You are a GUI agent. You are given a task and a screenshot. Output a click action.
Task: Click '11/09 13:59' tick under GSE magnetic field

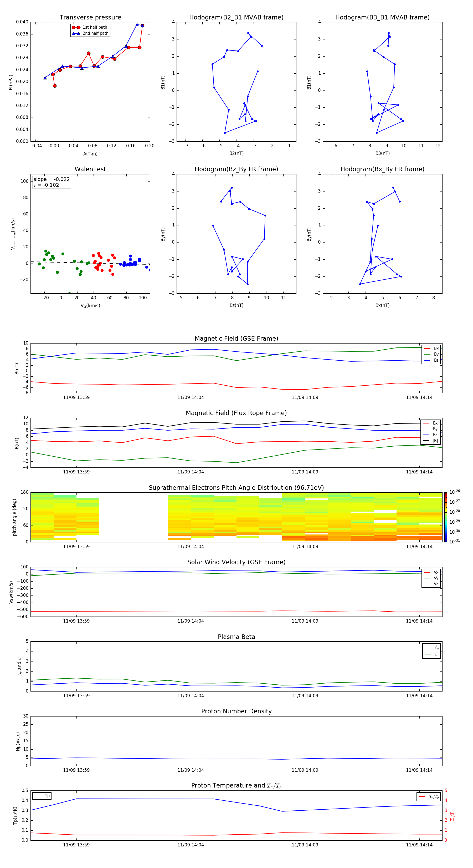(76, 398)
